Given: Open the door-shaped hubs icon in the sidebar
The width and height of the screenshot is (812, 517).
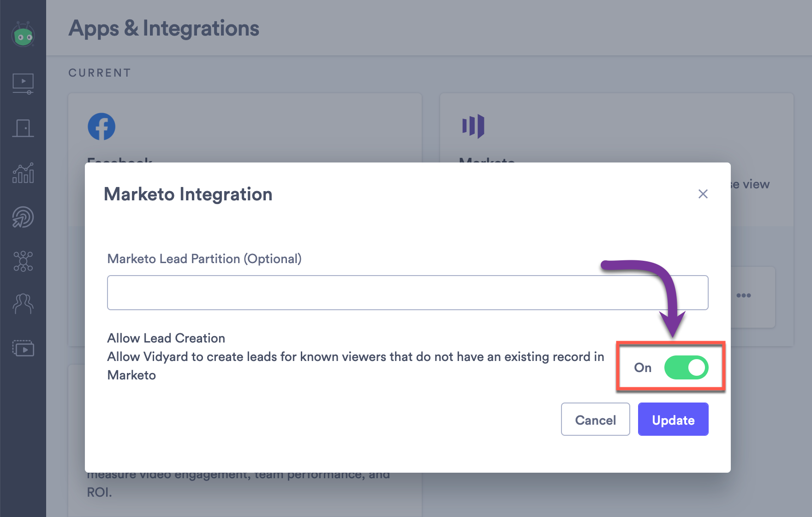Looking at the screenshot, I should tap(23, 128).
